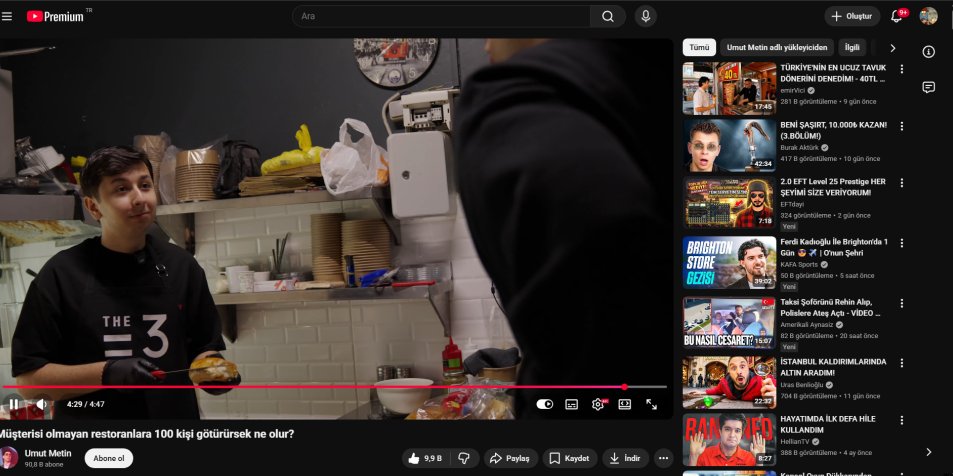Screen dimensions: 953x476
Task: Download video with İndir button
Action: coord(625,458)
